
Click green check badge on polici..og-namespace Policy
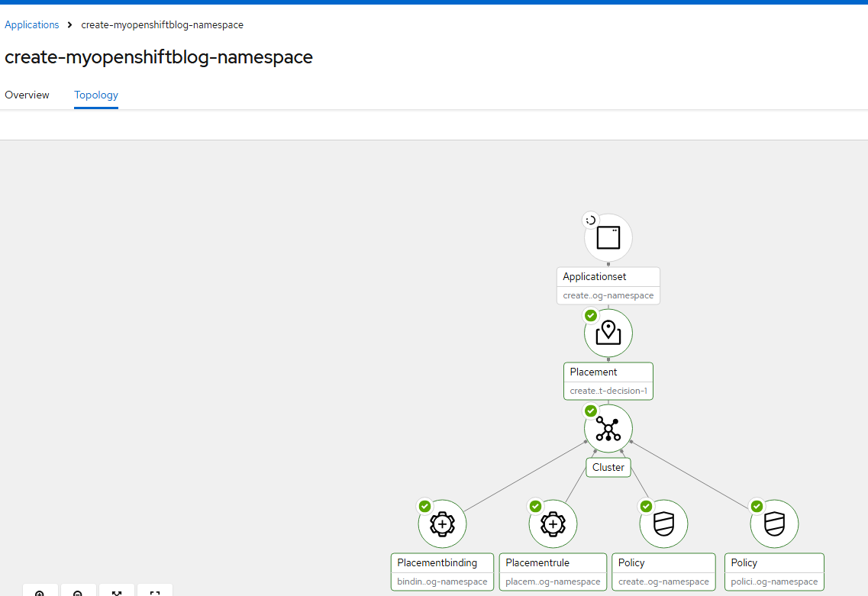tap(757, 507)
